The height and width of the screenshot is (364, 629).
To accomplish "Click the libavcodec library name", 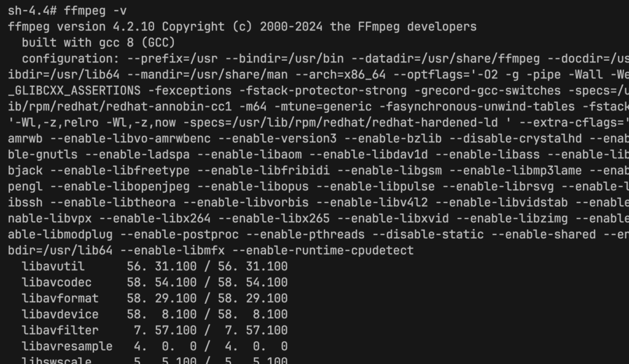I will [x=57, y=282].
